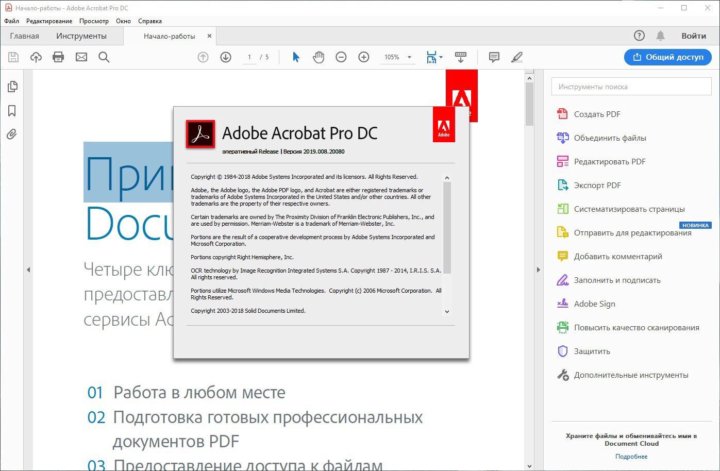Open the bookmarks panel
Image resolution: width=720 pixels, height=471 pixels.
click(x=12, y=110)
